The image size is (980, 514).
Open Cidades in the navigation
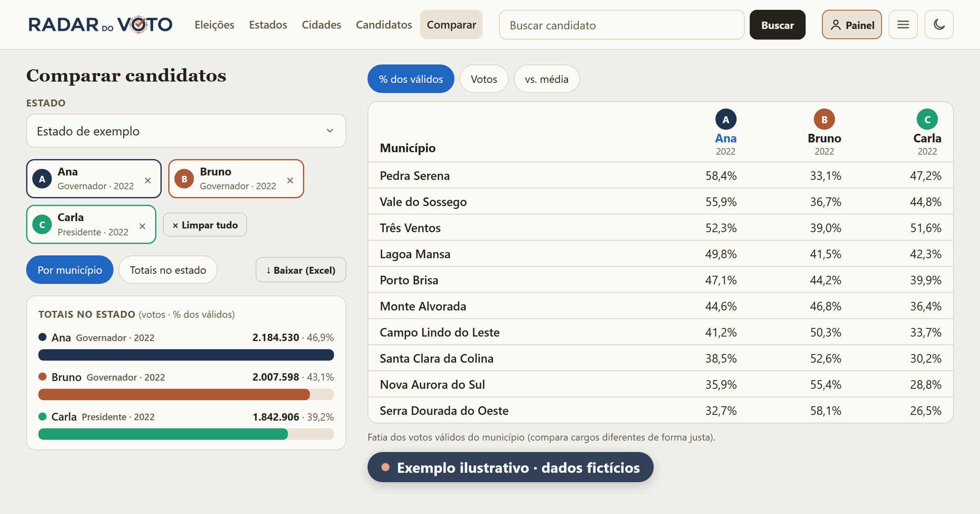tap(321, 25)
